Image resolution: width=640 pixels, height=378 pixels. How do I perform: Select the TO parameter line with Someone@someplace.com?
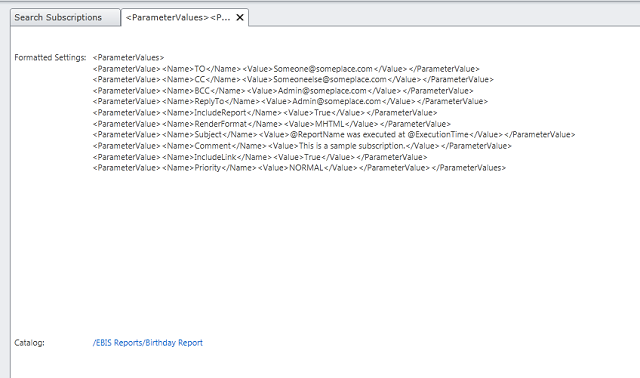(286, 69)
